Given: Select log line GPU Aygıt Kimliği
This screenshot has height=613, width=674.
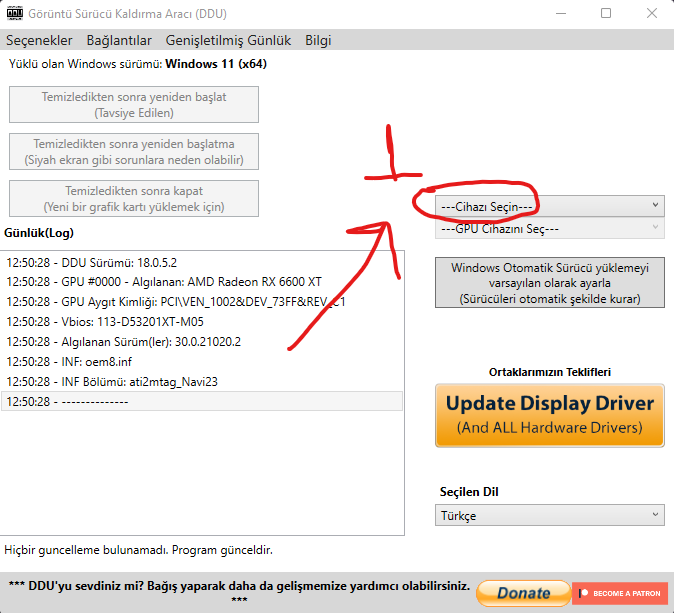Looking at the screenshot, I should pyautogui.click(x=202, y=302).
